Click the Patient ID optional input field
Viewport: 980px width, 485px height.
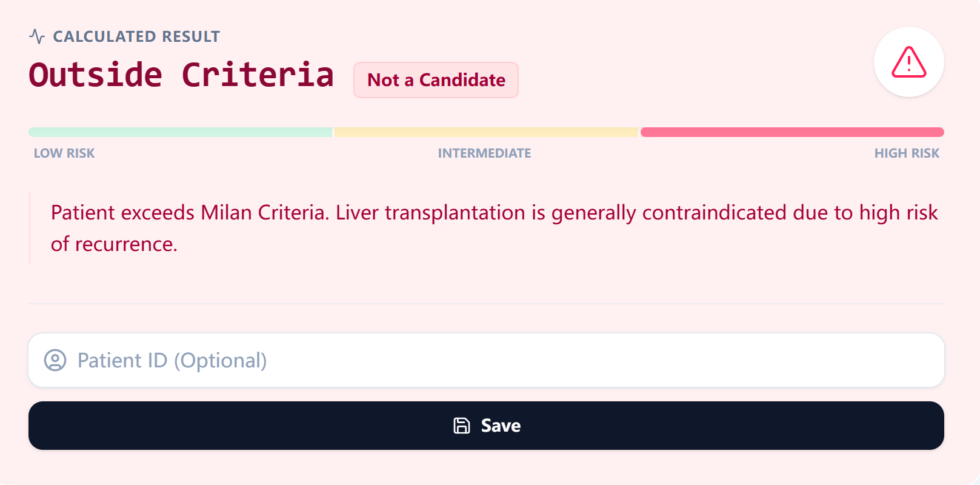point(485,360)
